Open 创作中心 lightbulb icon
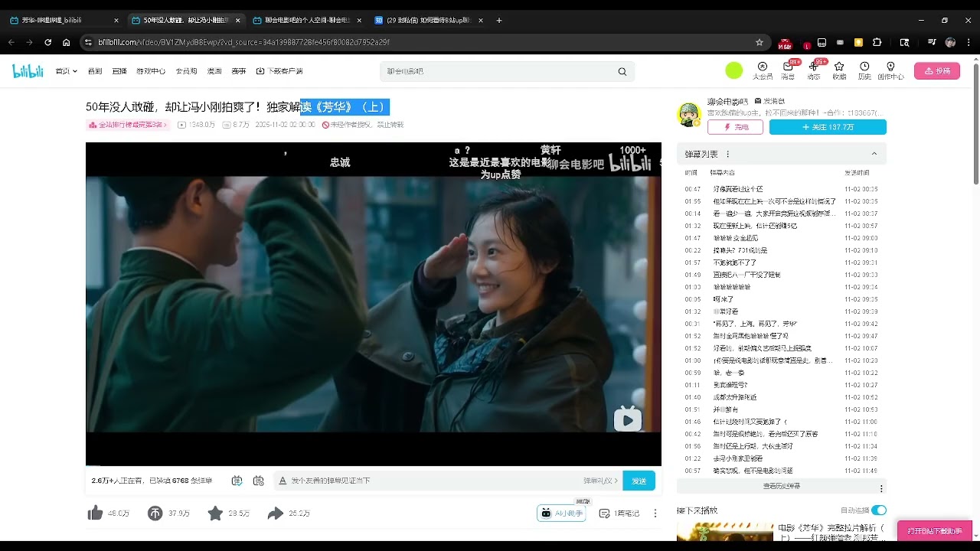The width and height of the screenshot is (980, 551). (x=890, y=70)
